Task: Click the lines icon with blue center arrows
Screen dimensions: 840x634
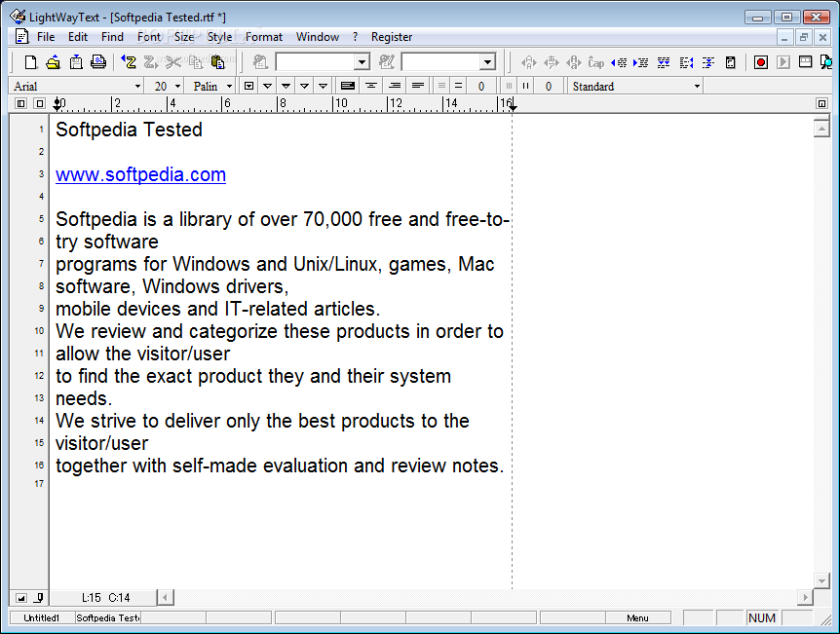Action: coord(708,62)
